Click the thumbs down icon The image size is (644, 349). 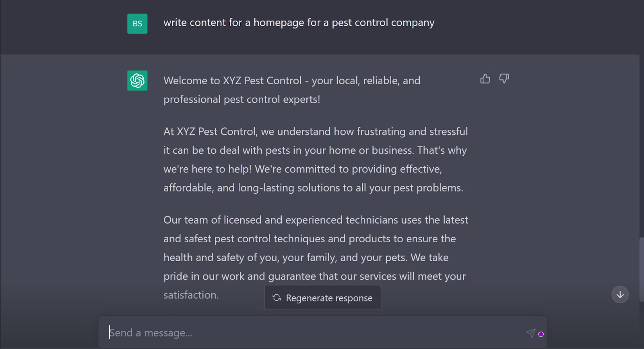click(504, 78)
